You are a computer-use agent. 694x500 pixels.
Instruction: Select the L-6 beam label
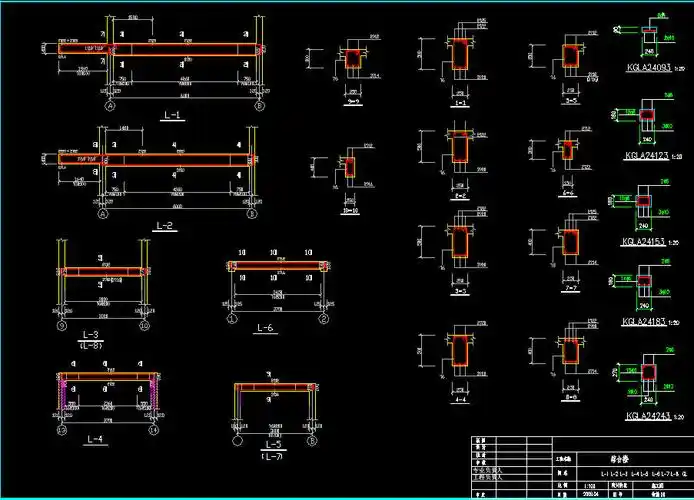[x=266, y=328]
